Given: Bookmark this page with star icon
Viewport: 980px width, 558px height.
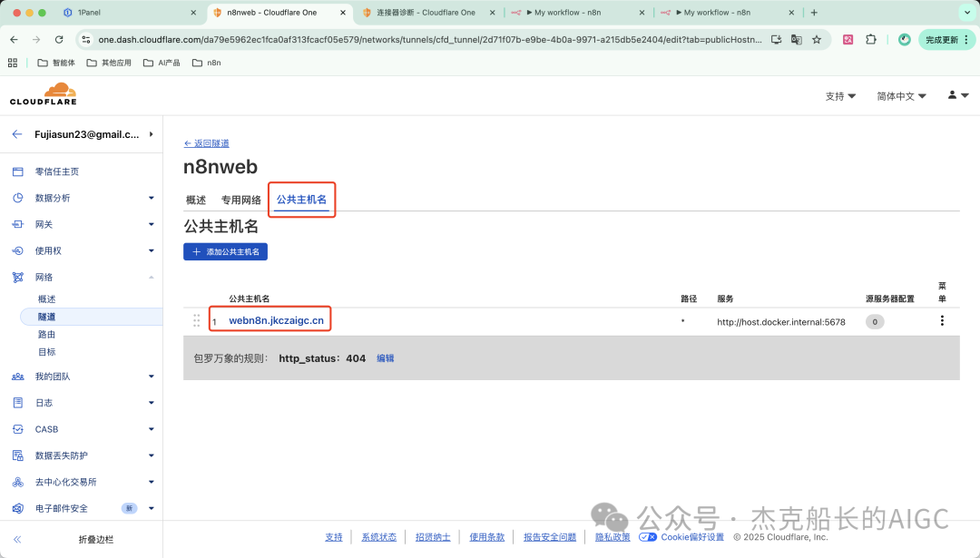Looking at the screenshot, I should click(x=817, y=39).
